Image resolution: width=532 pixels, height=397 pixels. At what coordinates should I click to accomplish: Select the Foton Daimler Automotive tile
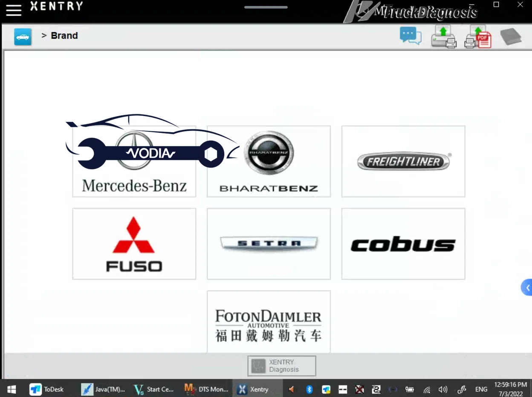point(269,322)
